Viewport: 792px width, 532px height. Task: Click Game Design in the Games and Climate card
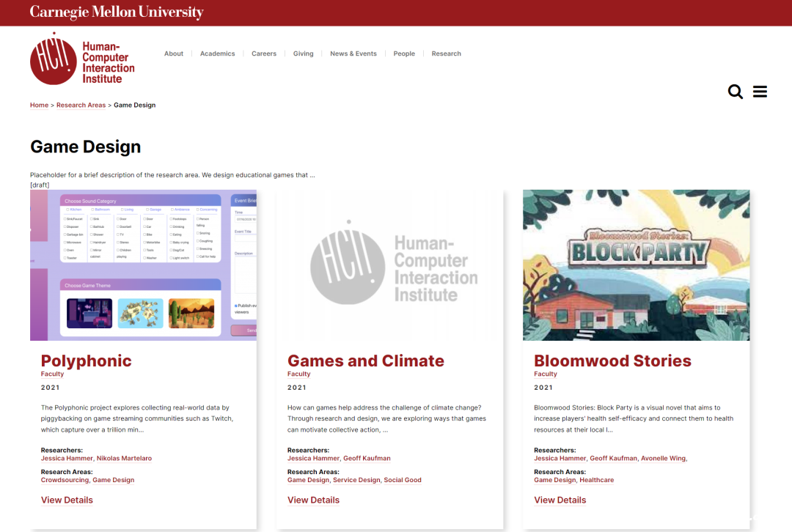tap(308, 480)
